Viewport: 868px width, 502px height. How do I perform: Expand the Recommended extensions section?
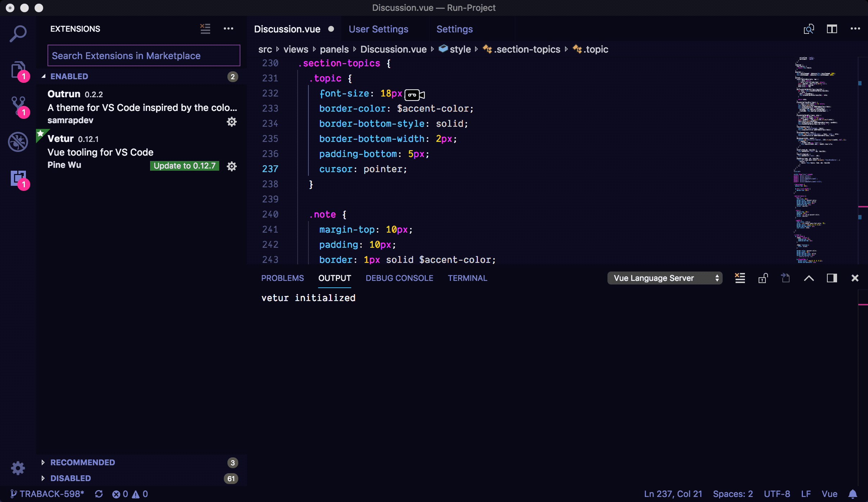coord(82,462)
